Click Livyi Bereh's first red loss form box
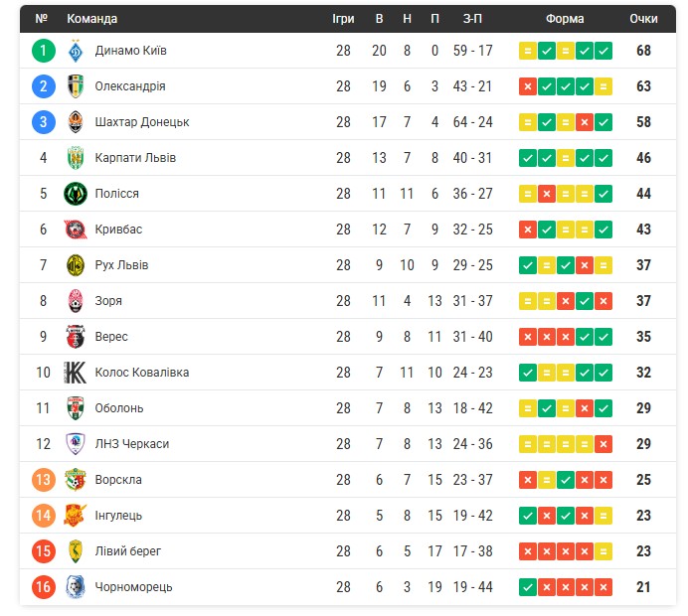Screen dimensions: 688x616 tap(528, 551)
